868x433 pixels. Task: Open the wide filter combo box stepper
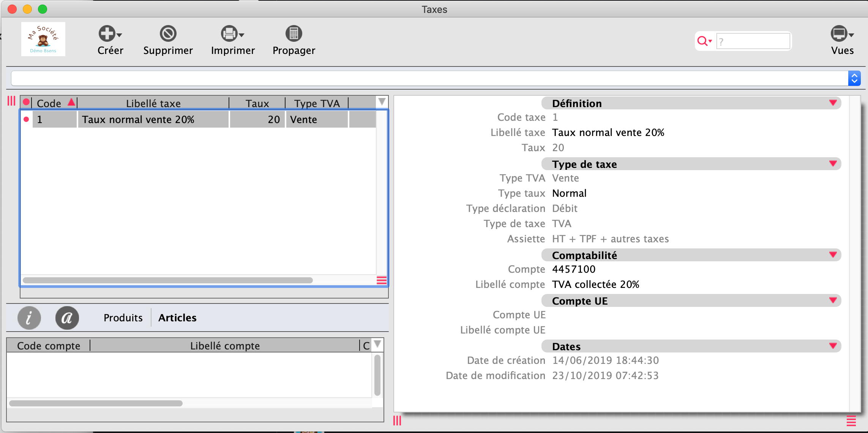tap(854, 78)
